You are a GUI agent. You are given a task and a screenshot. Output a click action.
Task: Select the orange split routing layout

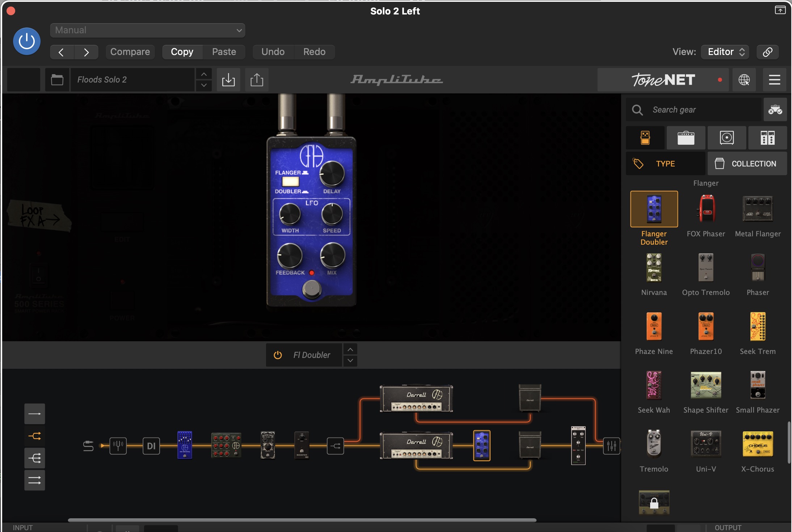[35, 436]
